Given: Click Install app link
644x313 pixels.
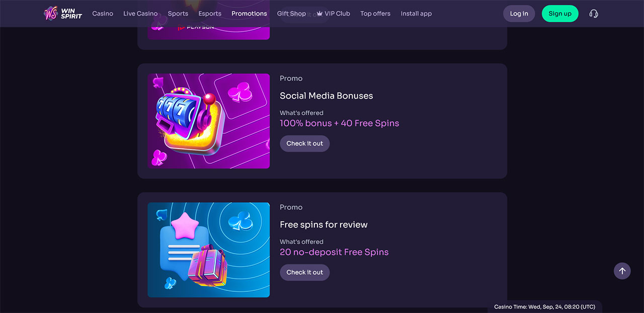Looking at the screenshot, I should pos(416,14).
